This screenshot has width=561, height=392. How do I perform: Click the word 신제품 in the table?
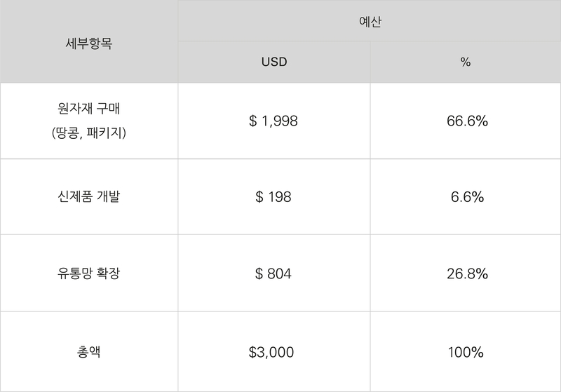pyautogui.click(x=74, y=197)
